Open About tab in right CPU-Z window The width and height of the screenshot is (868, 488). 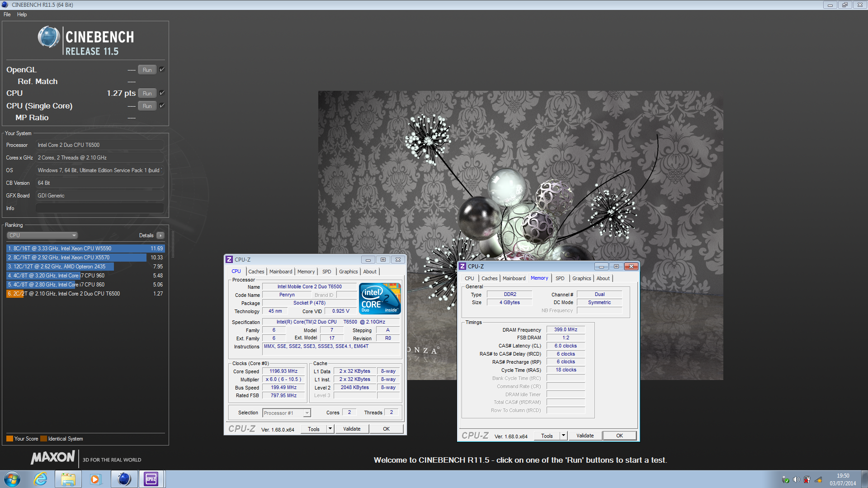[x=603, y=278]
